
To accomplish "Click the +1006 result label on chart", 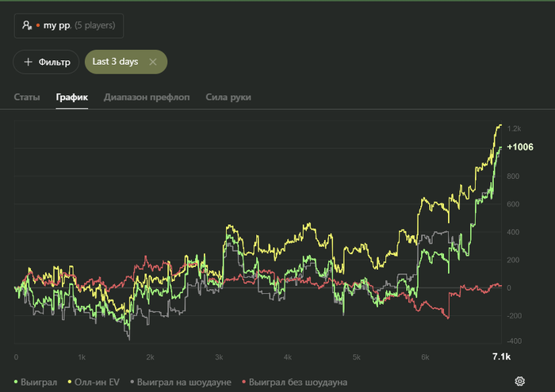I will (520, 147).
